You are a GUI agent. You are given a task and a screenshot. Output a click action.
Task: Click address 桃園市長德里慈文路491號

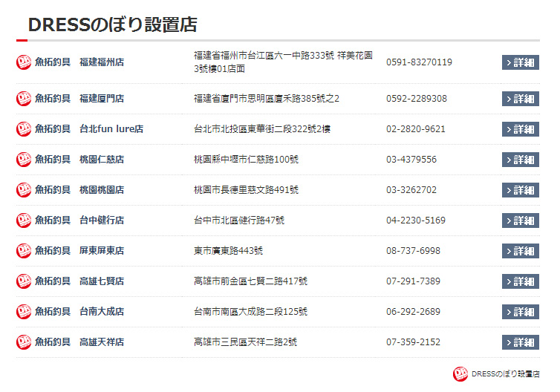[246, 189]
